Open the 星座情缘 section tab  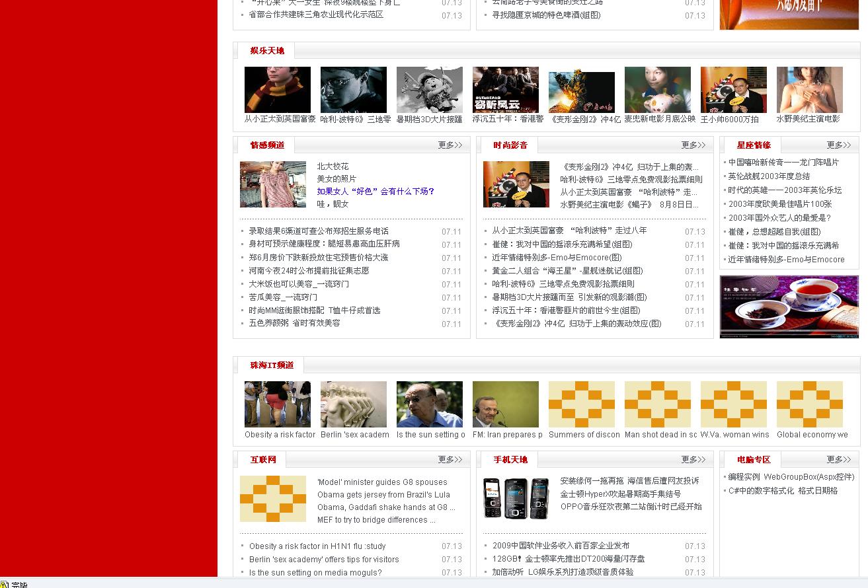pyautogui.click(x=754, y=145)
